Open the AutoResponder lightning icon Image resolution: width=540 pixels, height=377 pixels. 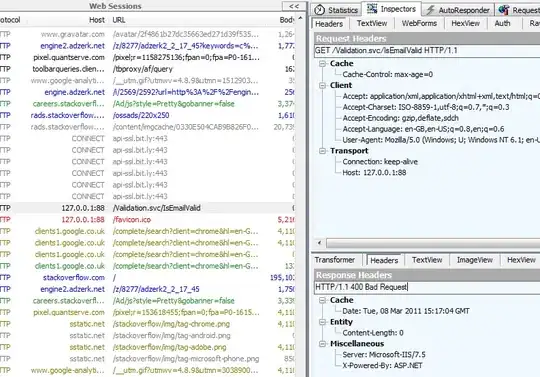430,10
